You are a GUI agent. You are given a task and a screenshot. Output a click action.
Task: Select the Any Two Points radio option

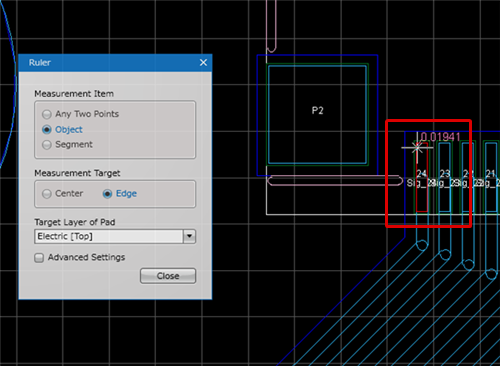[x=80, y=114]
